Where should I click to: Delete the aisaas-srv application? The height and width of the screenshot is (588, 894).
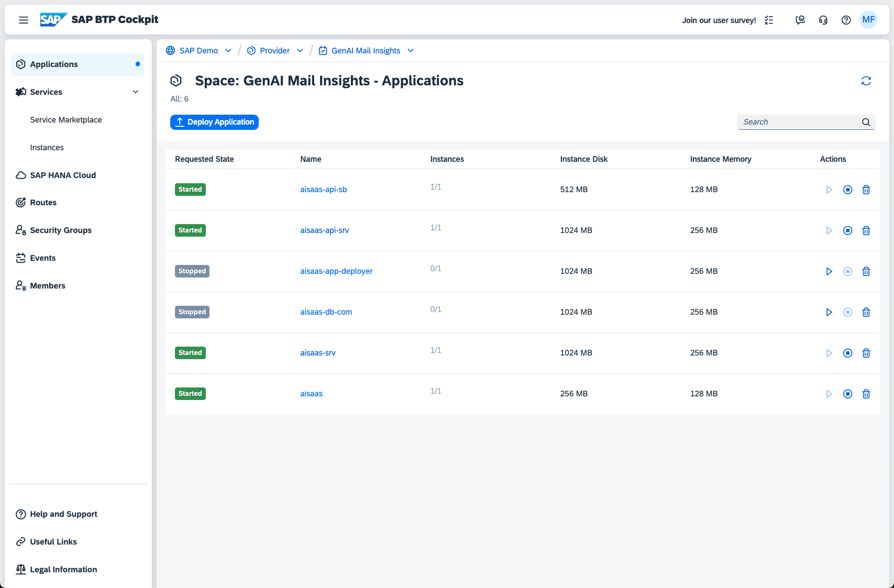pos(866,353)
